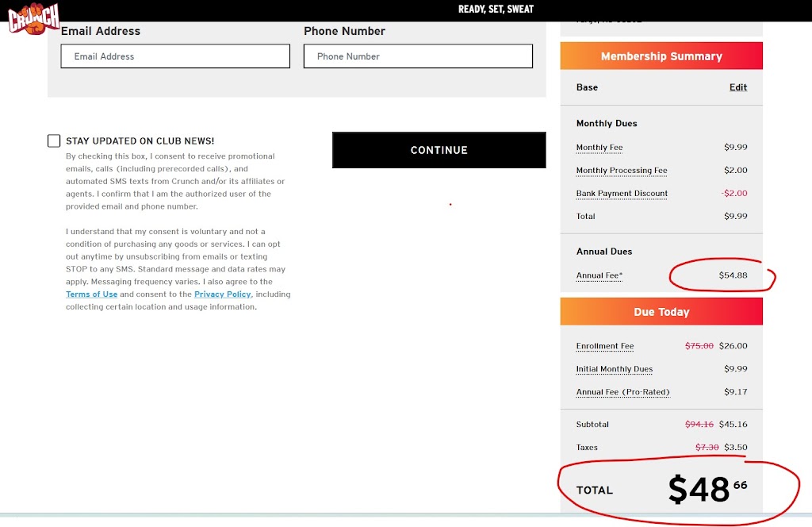Click the $45.16 subtotal value
This screenshot has height=527, width=812.
(x=733, y=424)
